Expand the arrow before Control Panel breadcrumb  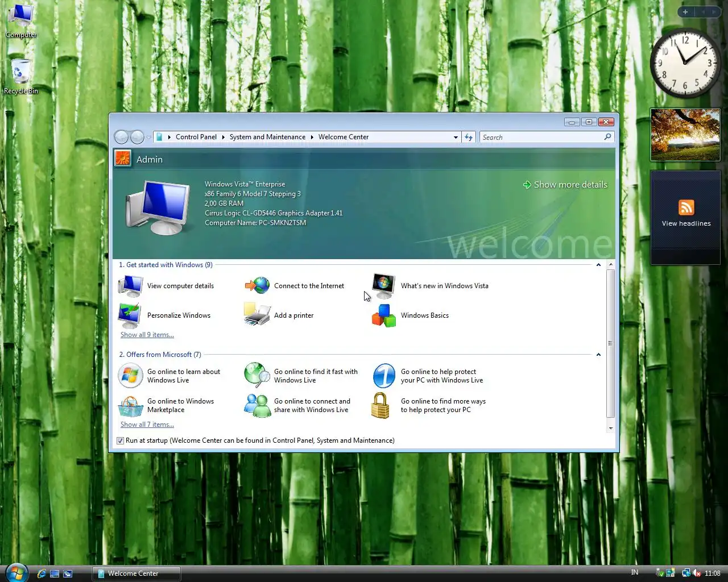tap(169, 137)
